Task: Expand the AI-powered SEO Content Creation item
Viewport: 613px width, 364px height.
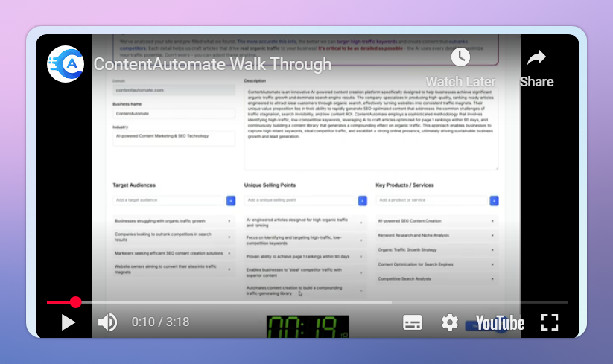Action: [437, 221]
